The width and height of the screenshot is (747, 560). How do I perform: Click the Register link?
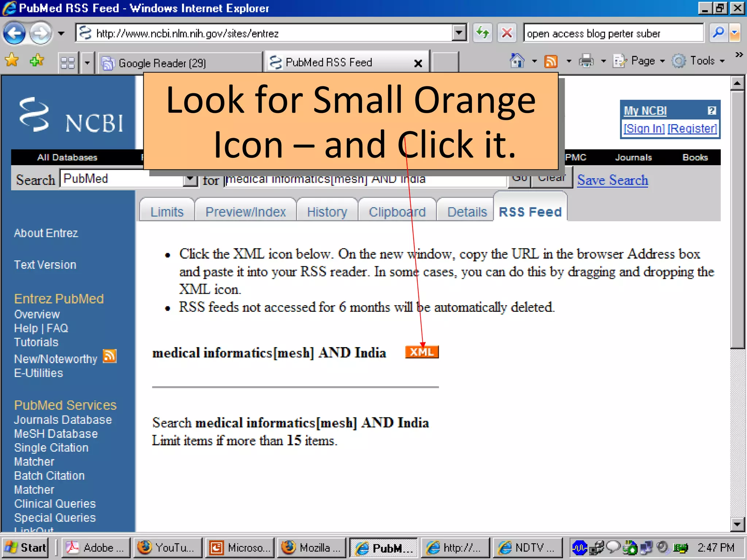(692, 129)
